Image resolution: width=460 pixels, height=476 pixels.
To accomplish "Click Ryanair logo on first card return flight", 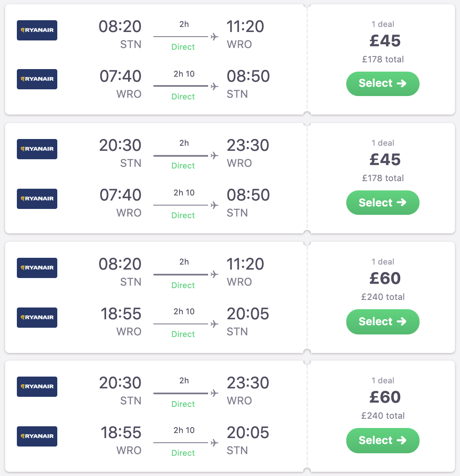I will point(37,79).
